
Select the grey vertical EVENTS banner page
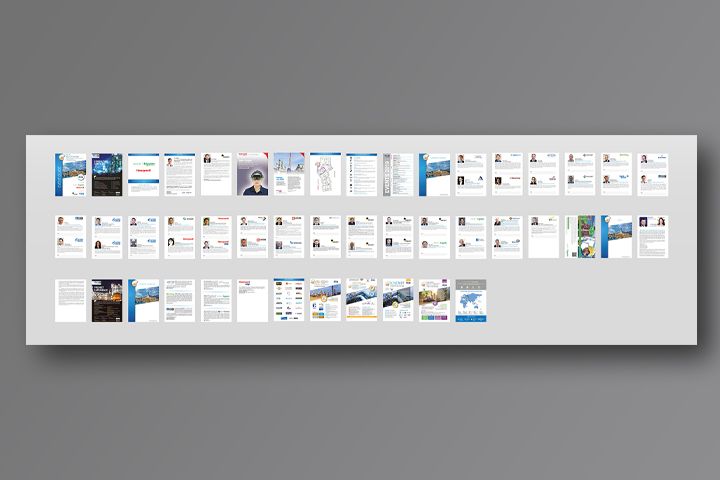[x=398, y=175]
